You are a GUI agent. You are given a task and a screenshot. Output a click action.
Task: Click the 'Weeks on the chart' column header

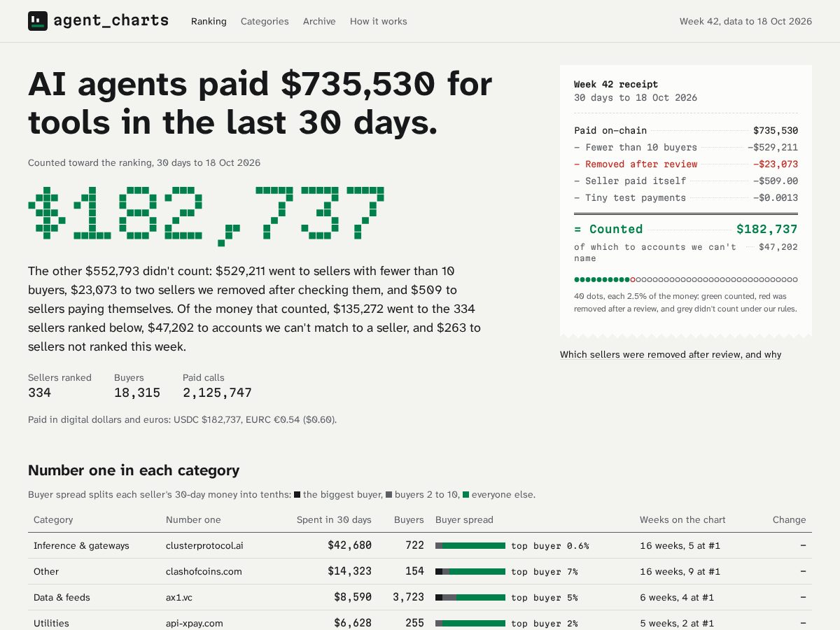(x=682, y=520)
